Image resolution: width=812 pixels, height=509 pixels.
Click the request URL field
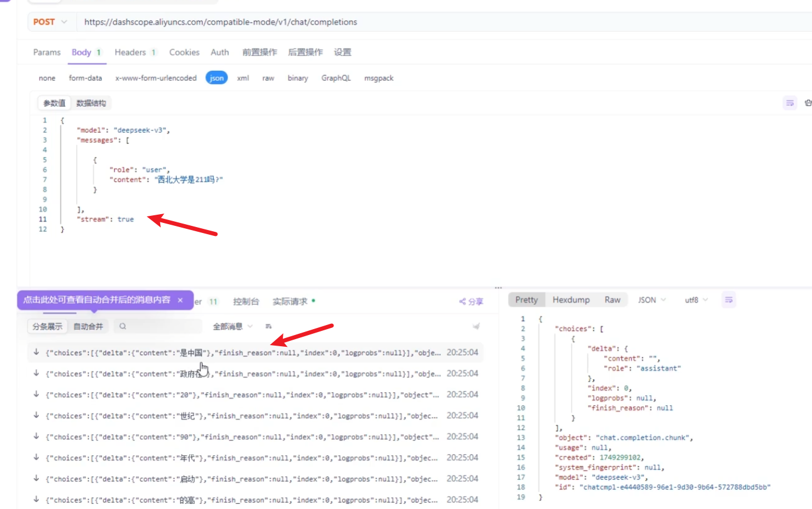tap(445, 22)
